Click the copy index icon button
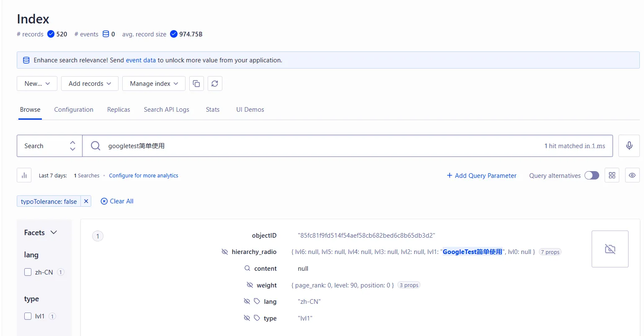Image resolution: width=644 pixels, height=336 pixels. [196, 84]
